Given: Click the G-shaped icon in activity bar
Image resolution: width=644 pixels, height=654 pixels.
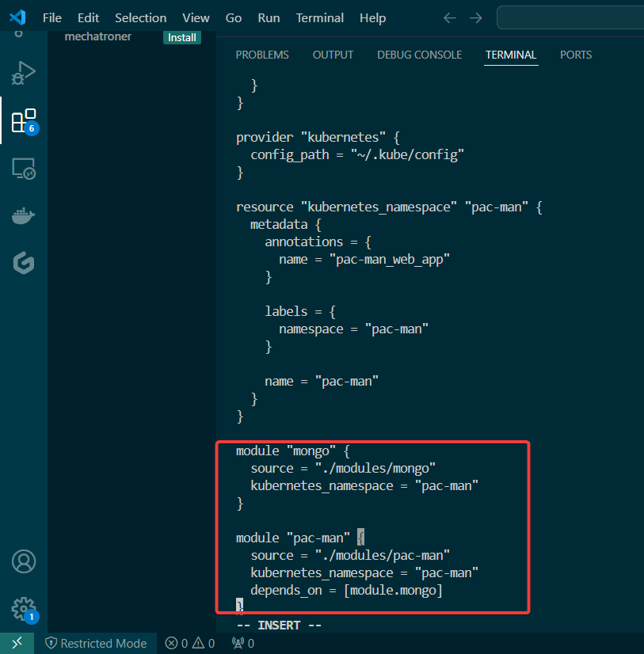Looking at the screenshot, I should 23,264.
